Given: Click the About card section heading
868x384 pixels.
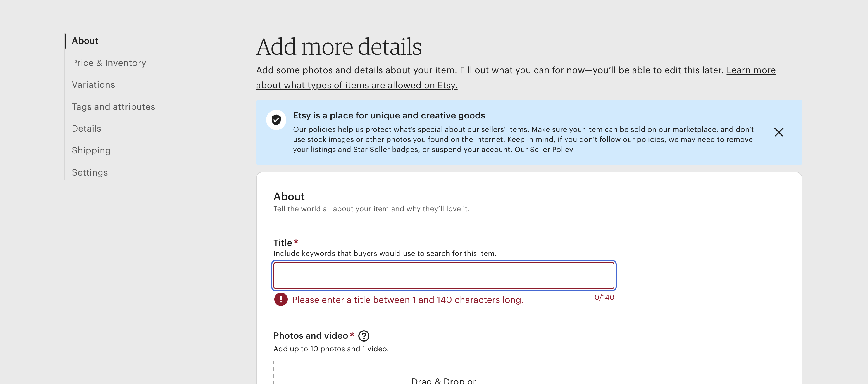Looking at the screenshot, I should coord(289,196).
